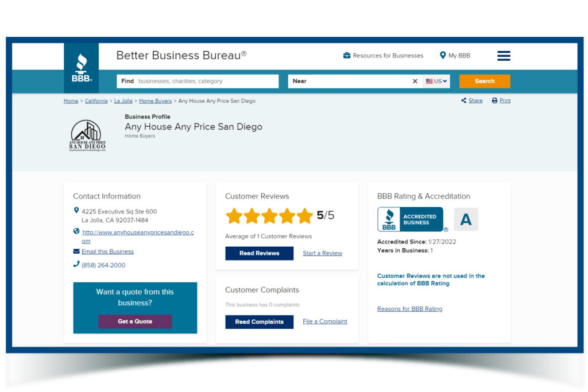Click the orange Search button
The image size is (588, 392).
[485, 81]
